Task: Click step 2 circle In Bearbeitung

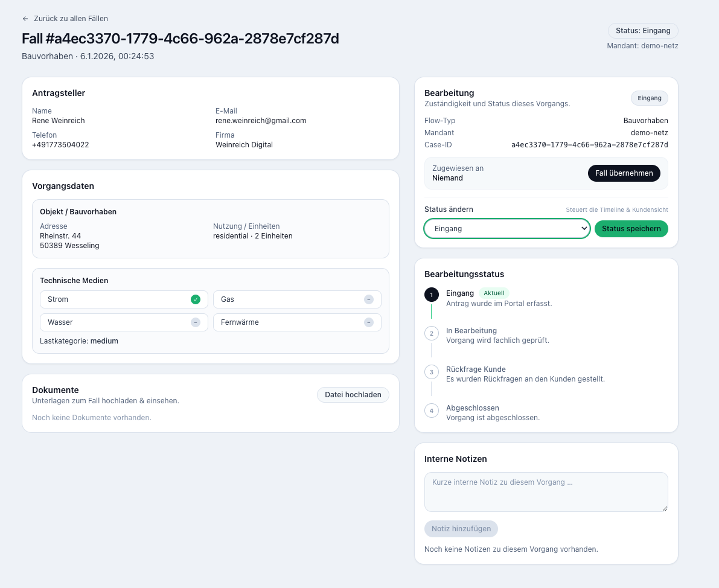Action: pos(431,333)
